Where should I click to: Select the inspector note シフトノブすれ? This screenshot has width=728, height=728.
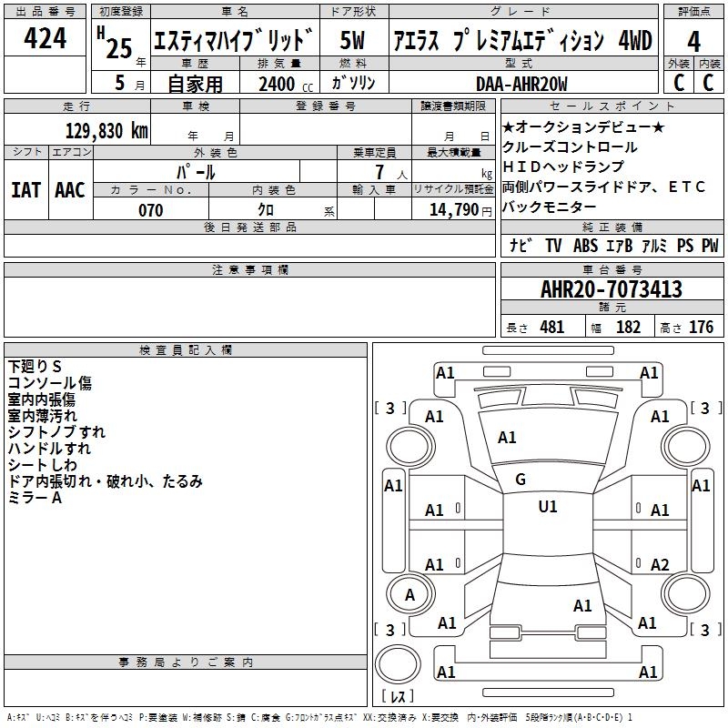tap(56, 431)
